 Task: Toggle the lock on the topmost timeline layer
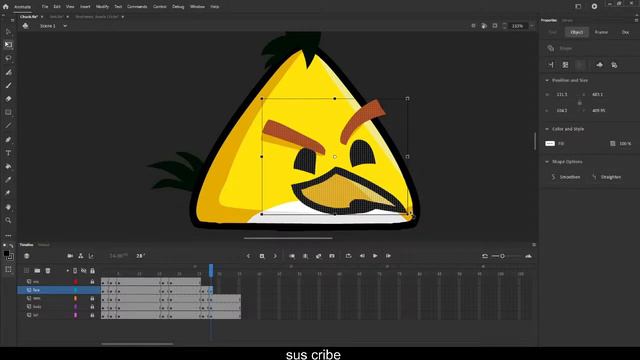pyautogui.click(x=92, y=282)
